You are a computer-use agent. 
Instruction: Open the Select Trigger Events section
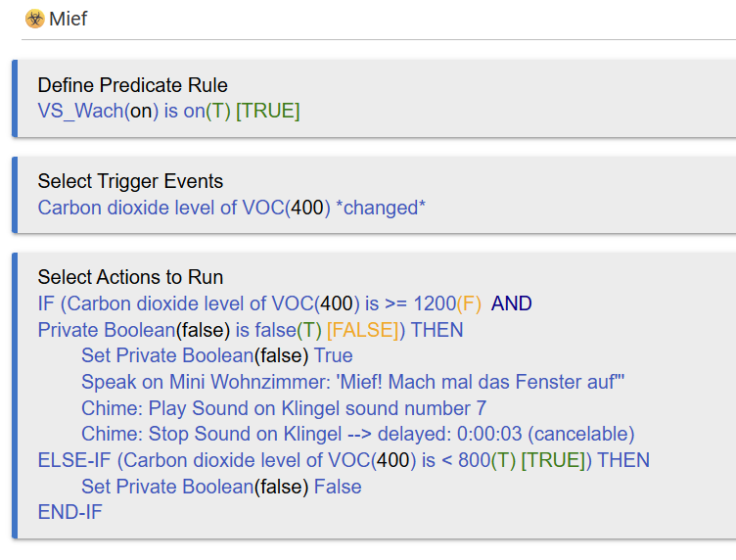(x=130, y=181)
